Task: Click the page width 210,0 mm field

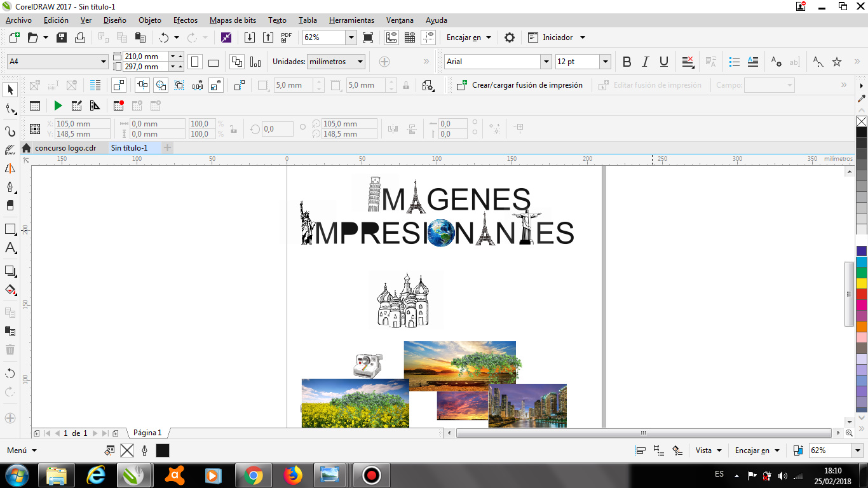Action: (x=146, y=56)
